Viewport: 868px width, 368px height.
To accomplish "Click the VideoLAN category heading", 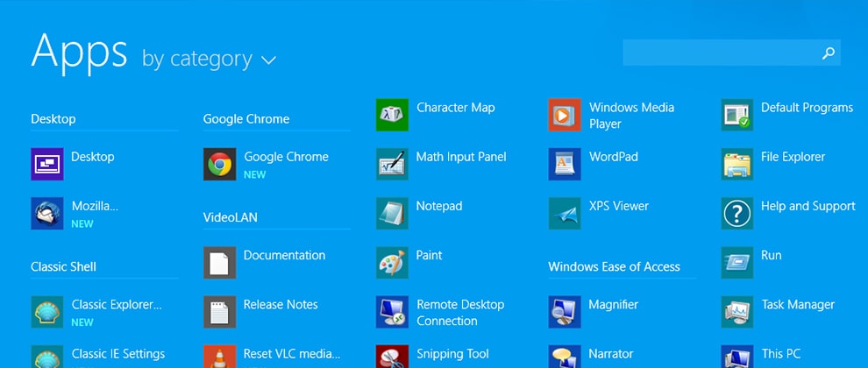I will pos(230,217).
